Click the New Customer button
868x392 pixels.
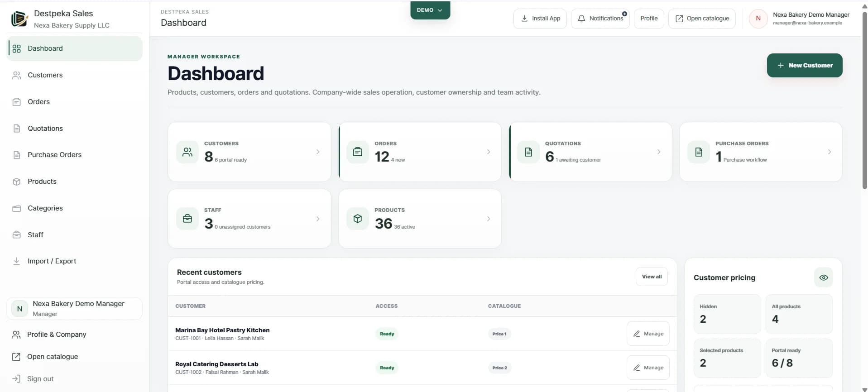[x=805, y=65]
